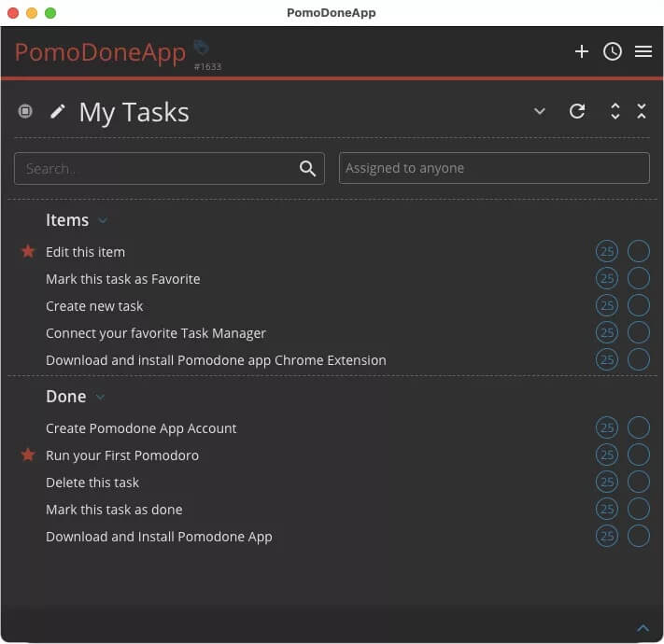Click the search magnifier icon
664x644 pixels.
[x=307, y=168]
